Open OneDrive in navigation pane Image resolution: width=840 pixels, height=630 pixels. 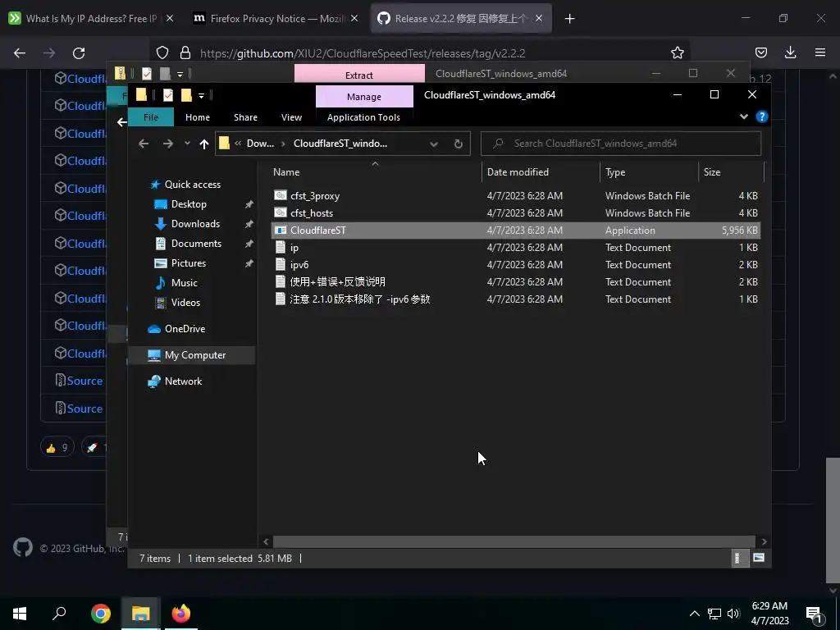[185, 329]
